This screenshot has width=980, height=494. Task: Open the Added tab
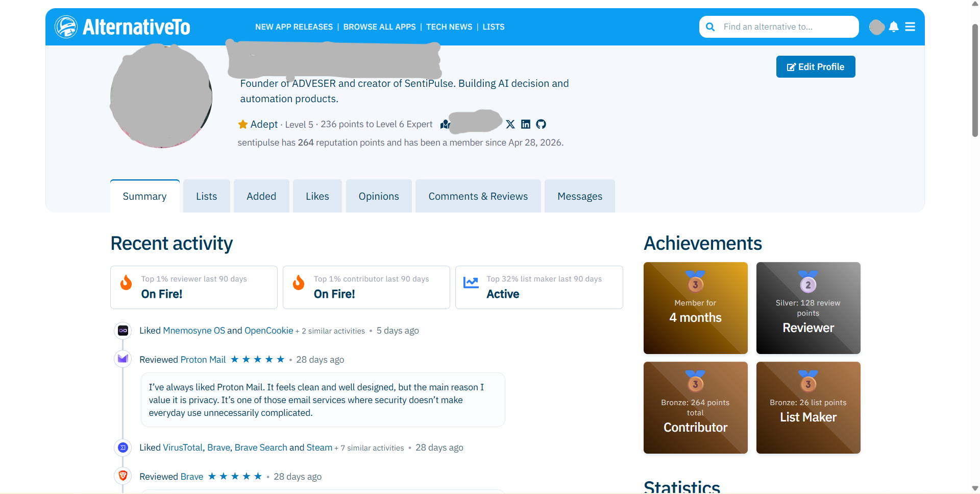[x=261, y=196]
